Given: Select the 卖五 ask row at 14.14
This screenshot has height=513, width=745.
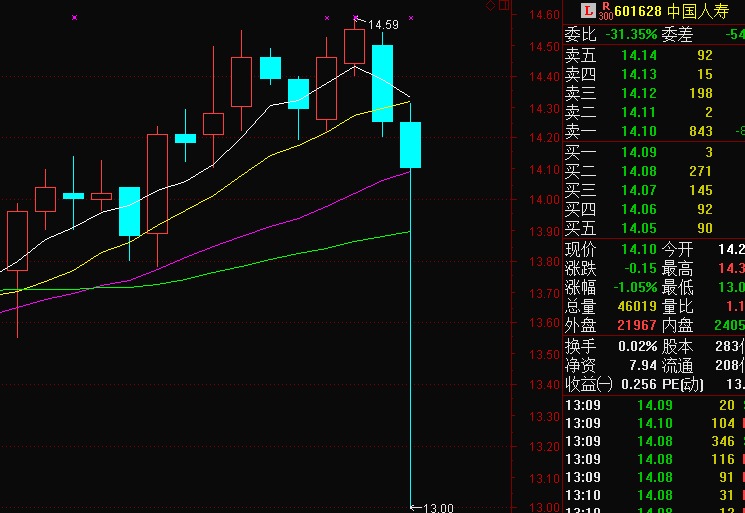Looking at the screenshot, I should 640,55.
